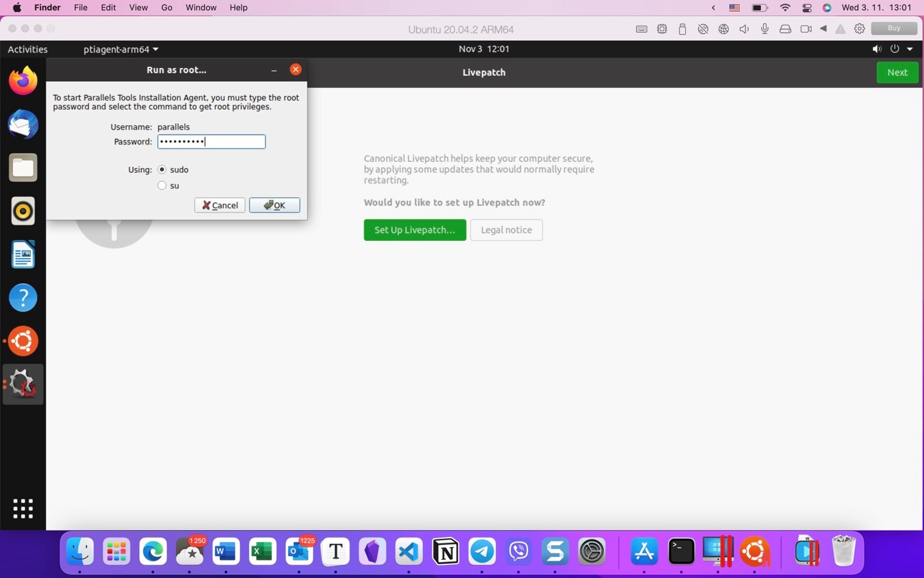Open Thunderbird mail in the Ubuntu dock

[22, 125]
